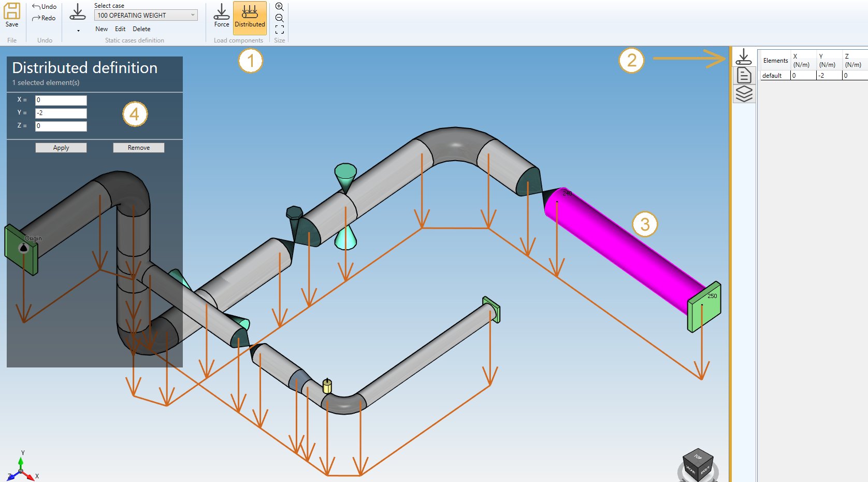
Task: Redo the last action
Action: [x=44, y=18]
